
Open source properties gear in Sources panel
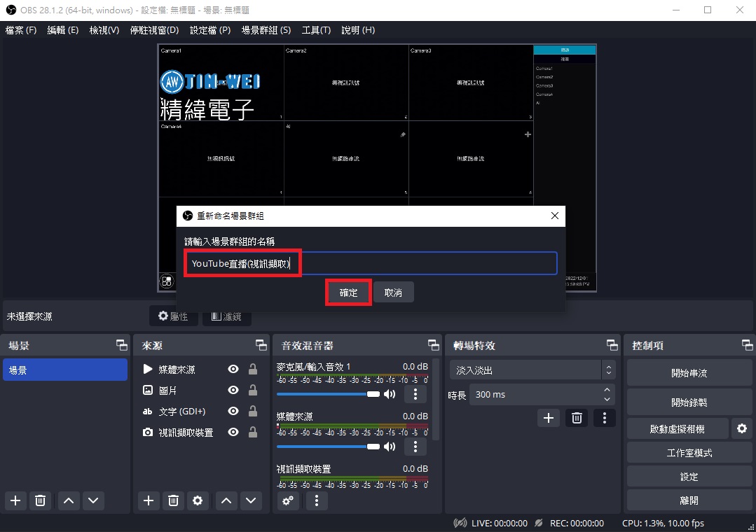pyautogui.click(x=198, y=500)
